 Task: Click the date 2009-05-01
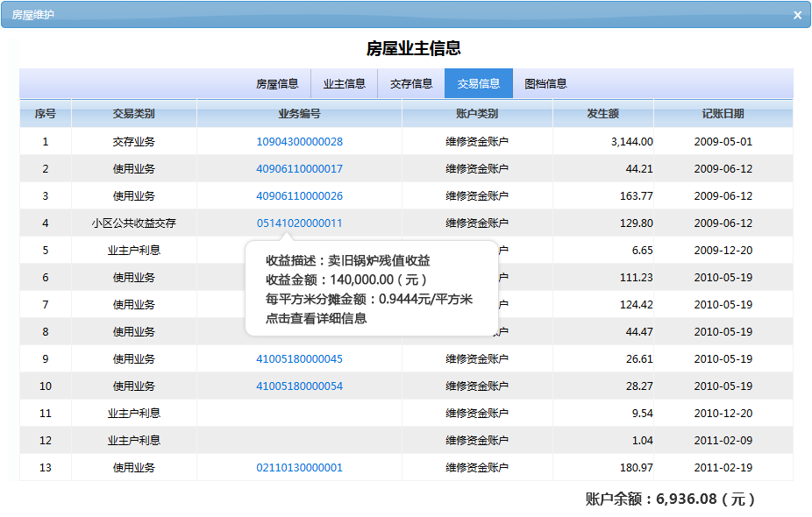[x=723, y=142]
